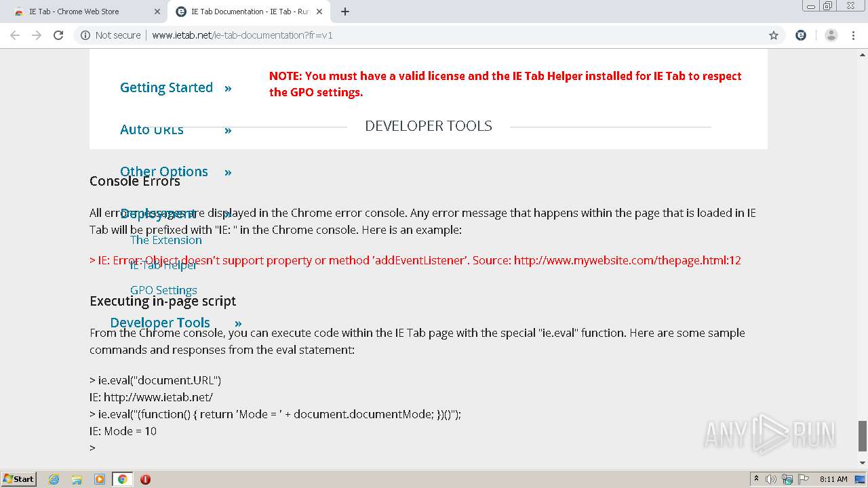This screenshot has width=868, height=488.
Task: Select the Chrome taskbar icon
Action: 122,479
